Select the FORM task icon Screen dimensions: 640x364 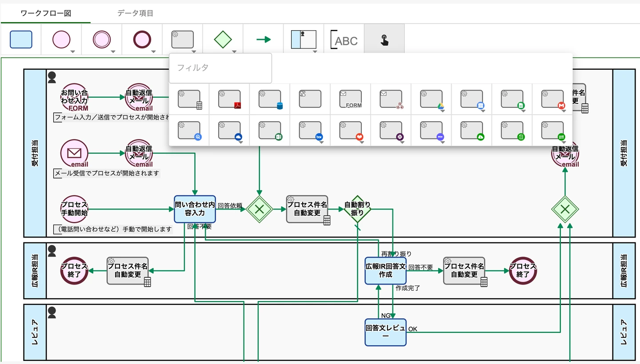pos(351,99)
